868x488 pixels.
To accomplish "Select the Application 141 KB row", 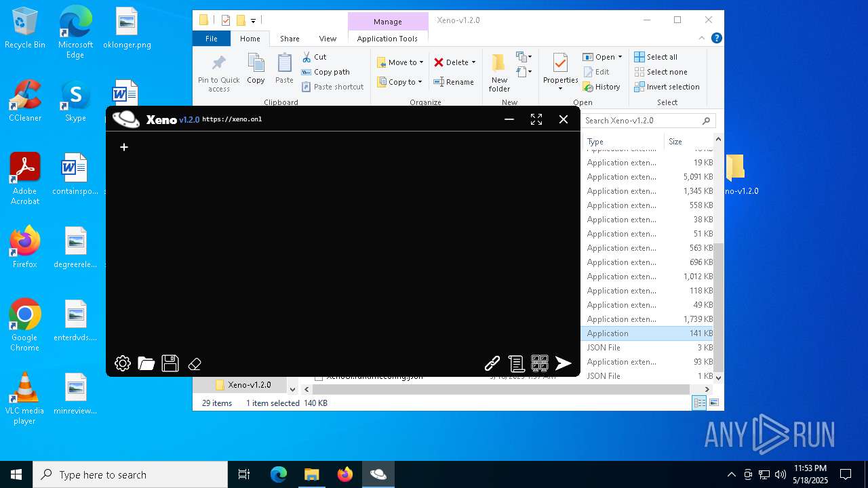I will [x=648, y=333].
